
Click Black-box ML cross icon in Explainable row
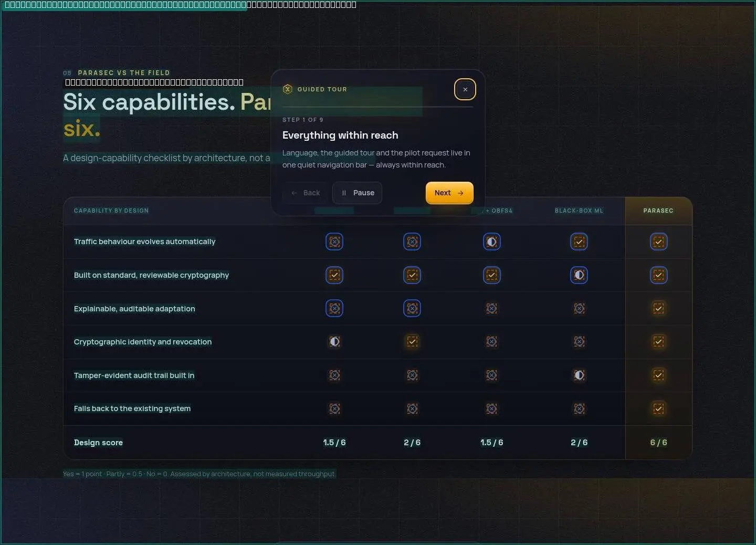pos(579,309)
